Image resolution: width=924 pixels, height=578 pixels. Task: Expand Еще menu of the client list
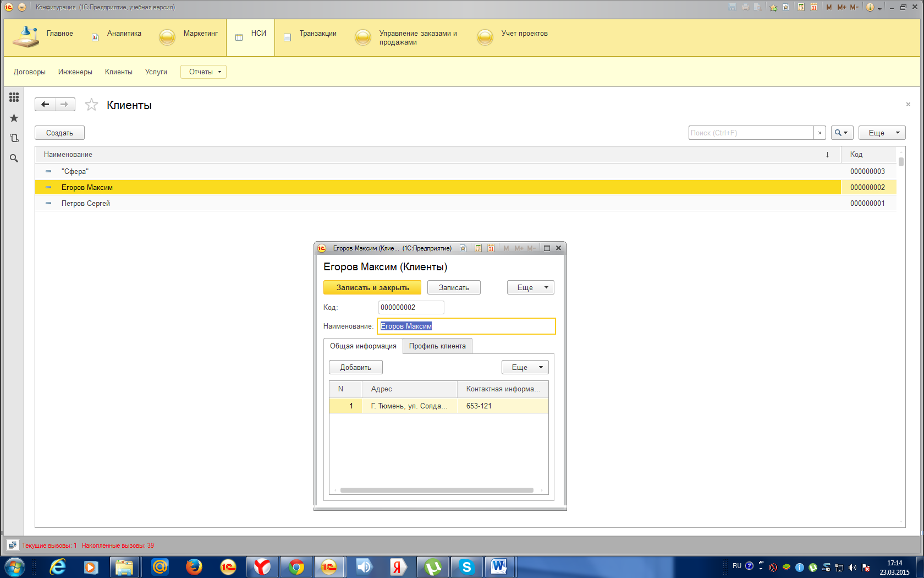(882, 133)
